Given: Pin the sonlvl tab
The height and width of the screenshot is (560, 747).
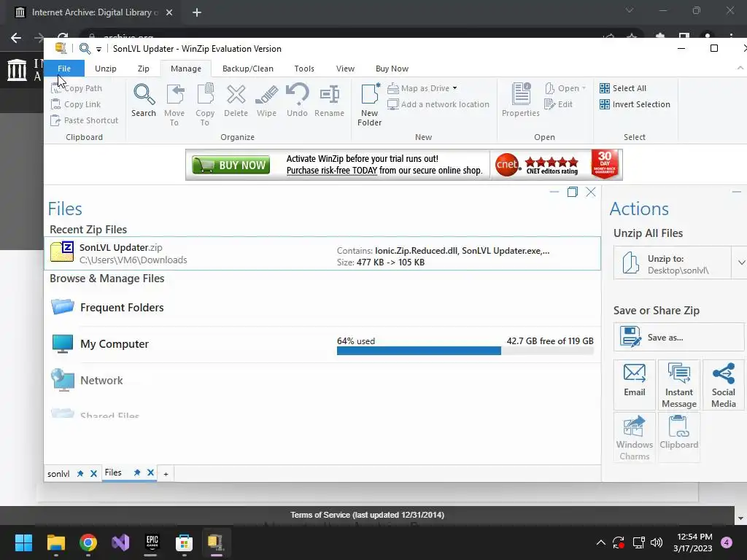Looking at the screenshot, I should 80,473.
